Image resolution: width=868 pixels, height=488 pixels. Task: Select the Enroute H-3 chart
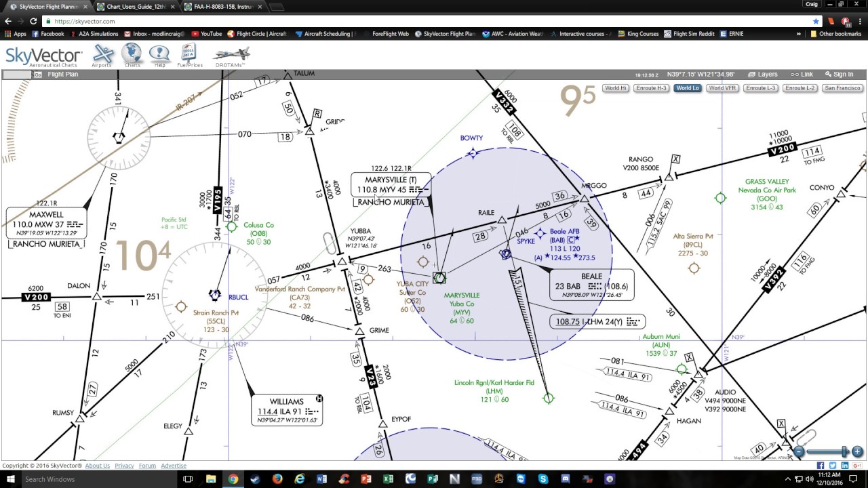(x=652, y=88)
